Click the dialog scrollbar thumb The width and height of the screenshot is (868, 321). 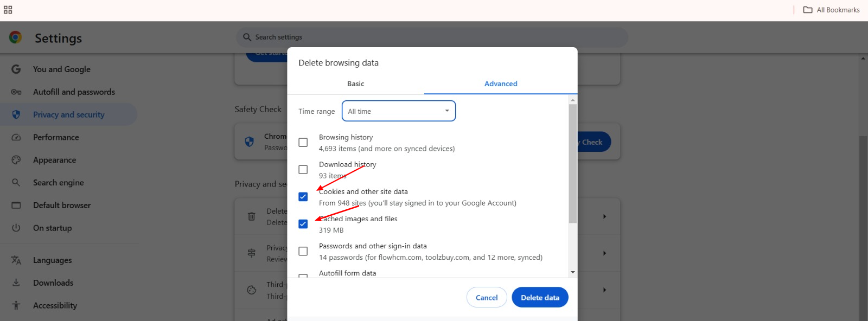tap(573, 164)
